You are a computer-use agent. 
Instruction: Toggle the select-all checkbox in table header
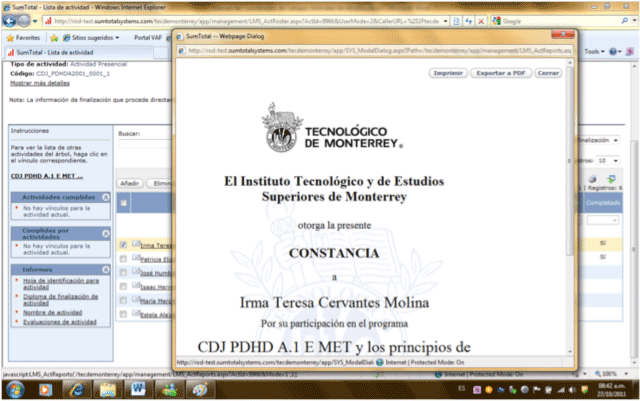(x=123, y=203)
